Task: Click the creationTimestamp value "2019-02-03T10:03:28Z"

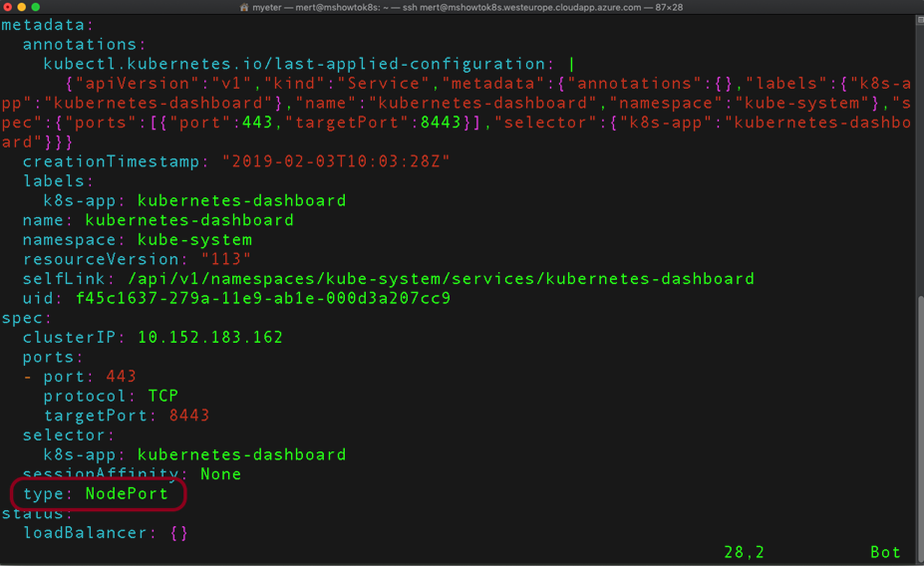Action: click(336, 161)
